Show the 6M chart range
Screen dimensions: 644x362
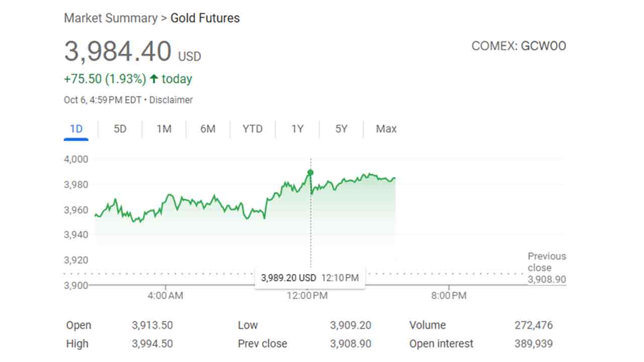208,129
